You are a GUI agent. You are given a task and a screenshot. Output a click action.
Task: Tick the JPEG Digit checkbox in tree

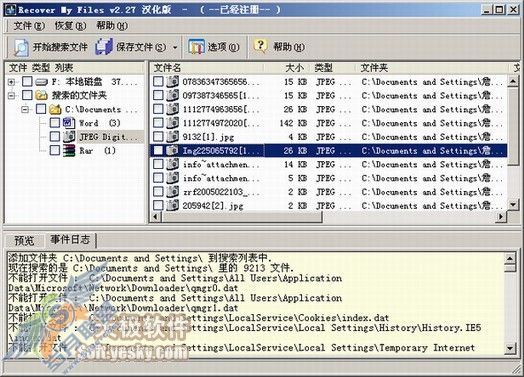pyautogui.click(x=55, y=136)
